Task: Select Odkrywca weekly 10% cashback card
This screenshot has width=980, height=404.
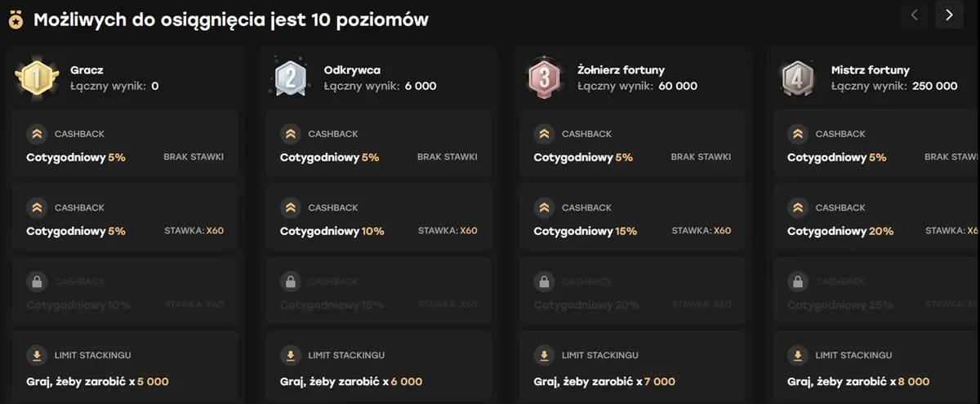Action: [378, 220]
